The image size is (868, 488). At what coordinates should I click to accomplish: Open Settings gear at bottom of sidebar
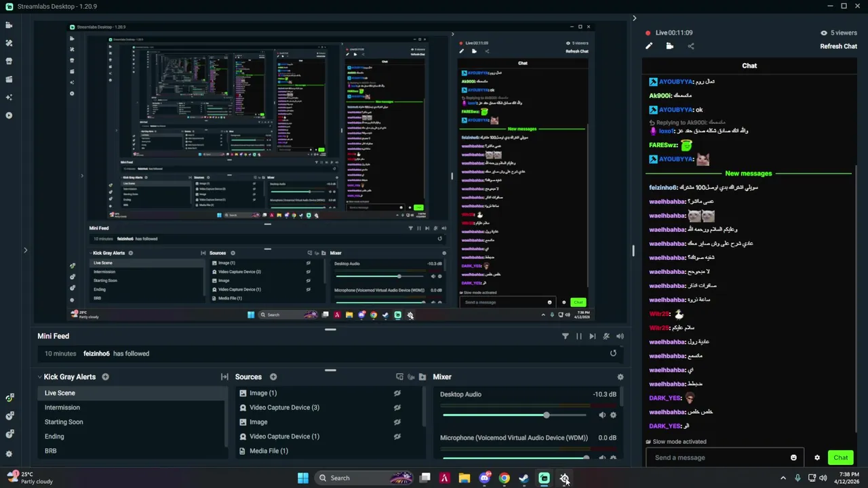click(x=9, y=454)
